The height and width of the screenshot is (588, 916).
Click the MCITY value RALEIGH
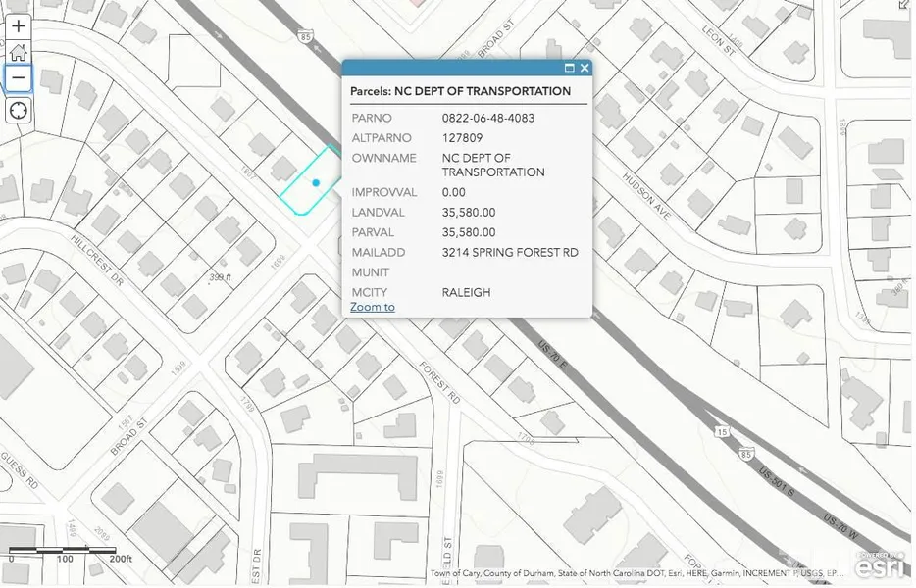coord(467,293)
